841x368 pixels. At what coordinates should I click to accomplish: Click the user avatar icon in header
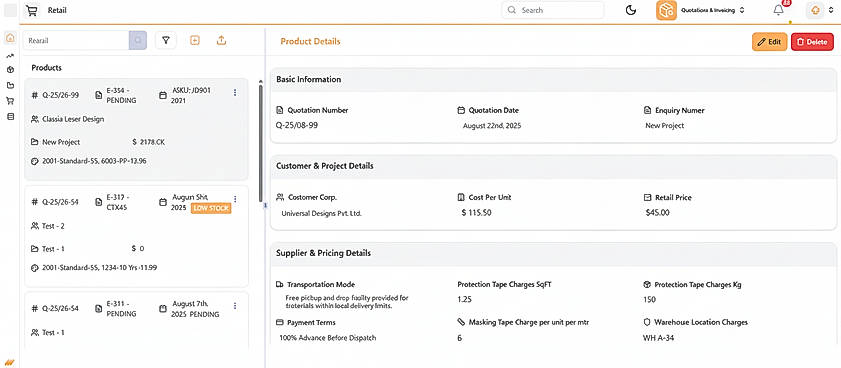click(815, 10)
